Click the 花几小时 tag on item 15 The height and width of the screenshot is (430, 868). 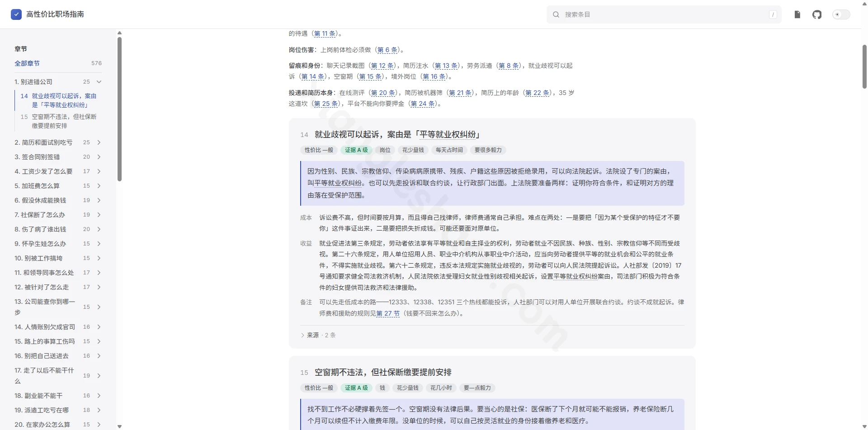tap(441, 388)
